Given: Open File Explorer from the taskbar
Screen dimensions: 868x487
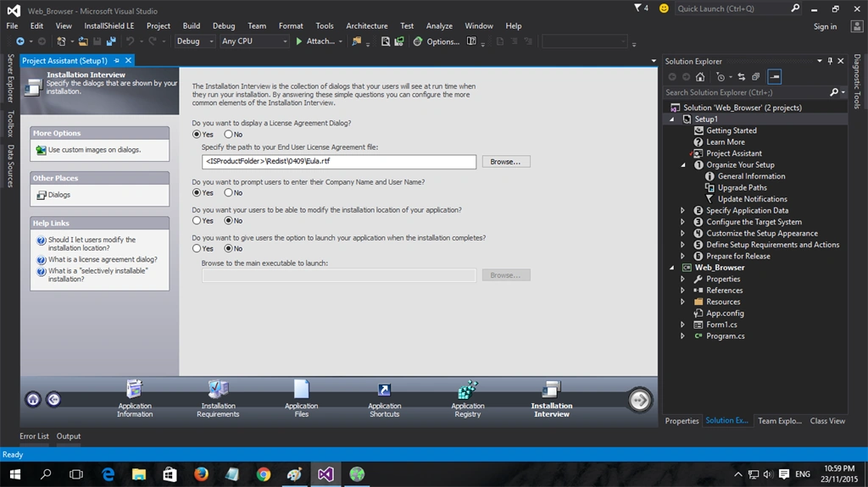Looking at the screenshot, I should coord(138,474).
